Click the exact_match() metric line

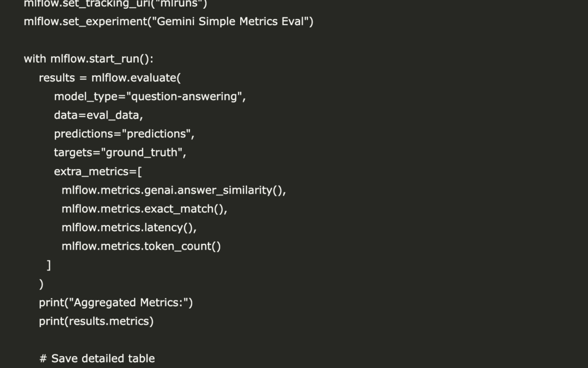pos(144,209)
